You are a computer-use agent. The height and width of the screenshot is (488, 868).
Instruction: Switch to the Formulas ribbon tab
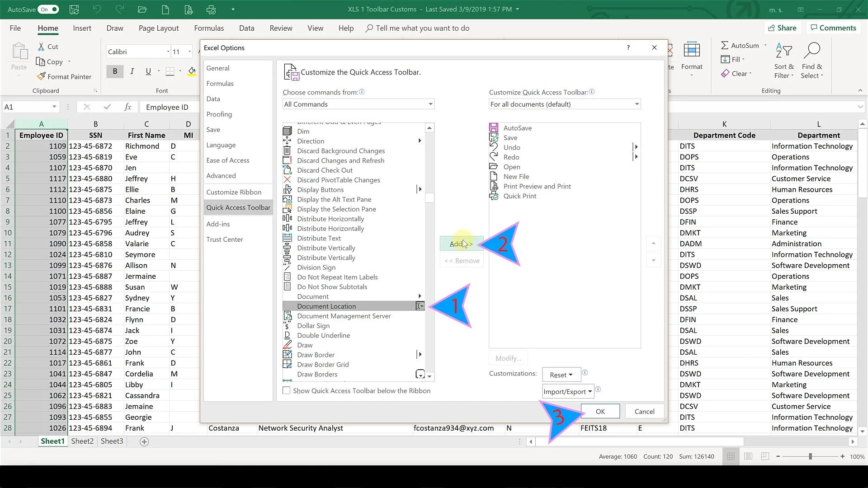pyautogui.click(x=209, y=28)
